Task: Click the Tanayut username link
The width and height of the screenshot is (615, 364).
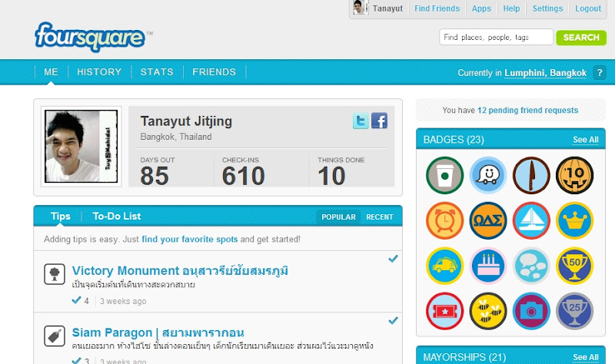Action: [387, 8]
